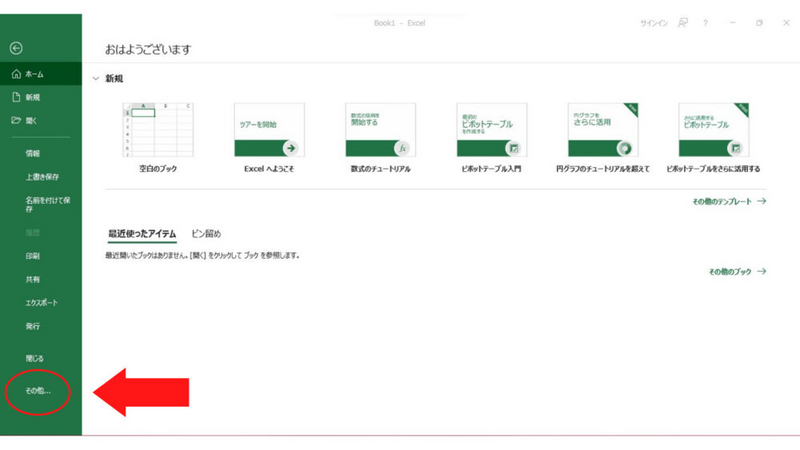Click the open folder icon beside 開く

[x=16, y=120]
